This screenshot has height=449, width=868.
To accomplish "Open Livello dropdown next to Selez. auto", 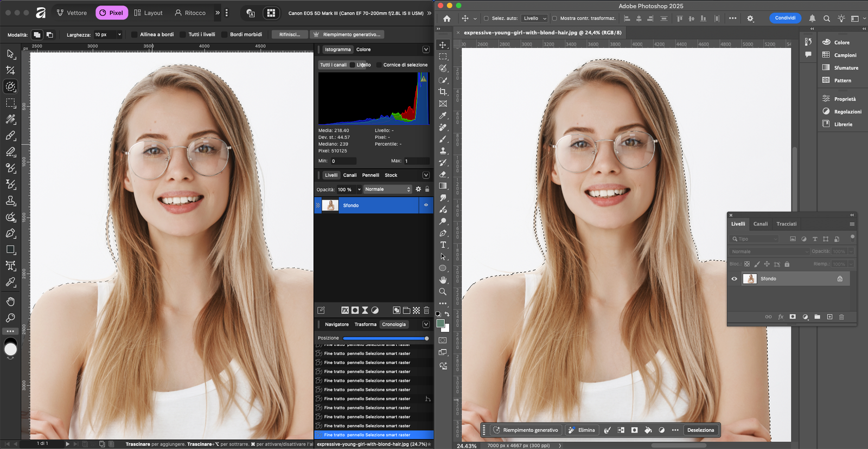I will (534, 18).
